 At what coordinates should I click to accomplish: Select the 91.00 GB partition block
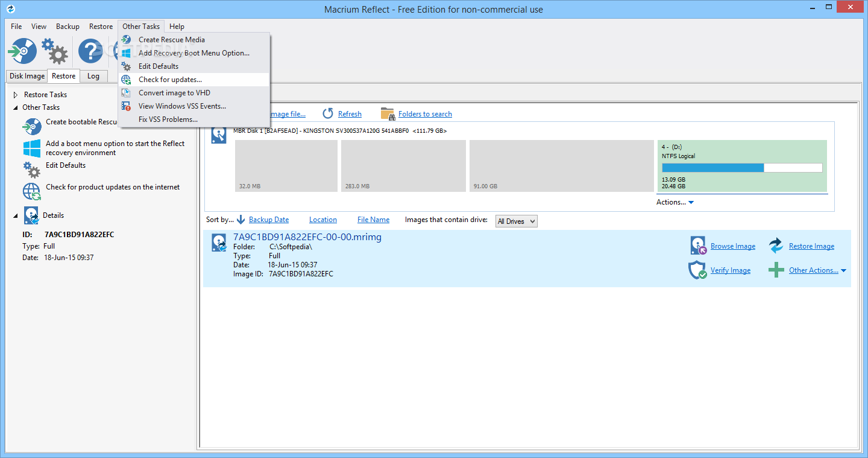point(561,166)
